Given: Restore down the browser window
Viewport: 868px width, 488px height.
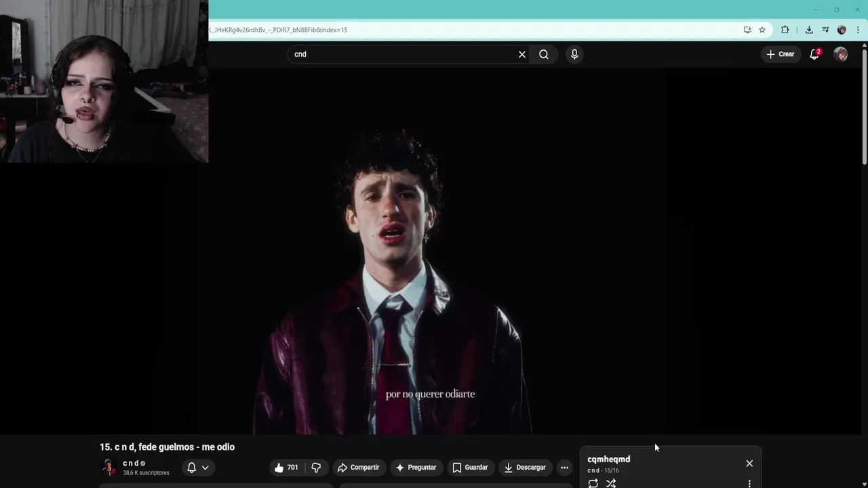Looking at the screenshot, I should point(836,9).
